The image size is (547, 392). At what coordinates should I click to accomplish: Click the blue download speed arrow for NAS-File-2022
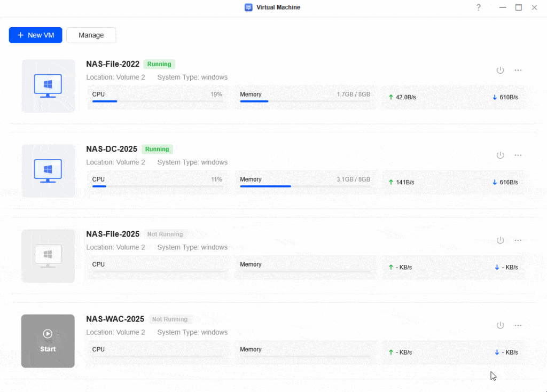[x=493, y=97]
